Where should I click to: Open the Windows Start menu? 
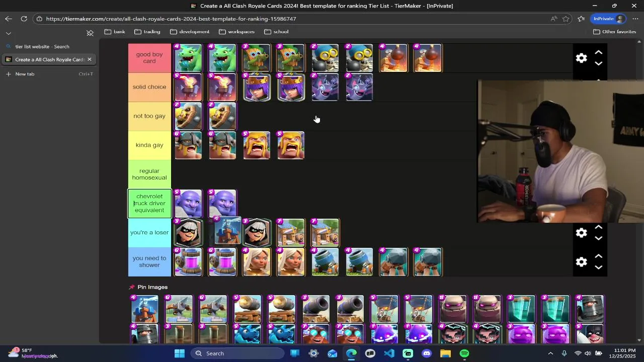(180, 353)
